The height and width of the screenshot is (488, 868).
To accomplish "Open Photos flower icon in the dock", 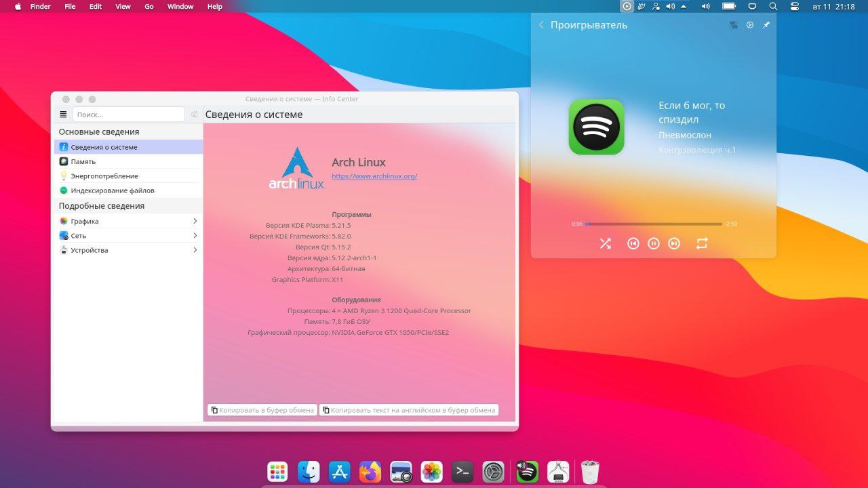I will 432,472.
